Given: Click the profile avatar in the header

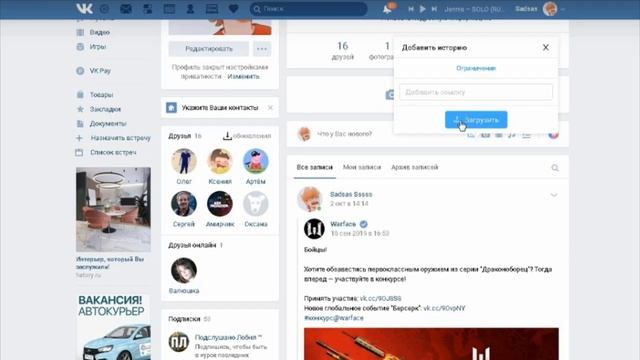Looking at the screenshot, I should (x=550, y=9).
